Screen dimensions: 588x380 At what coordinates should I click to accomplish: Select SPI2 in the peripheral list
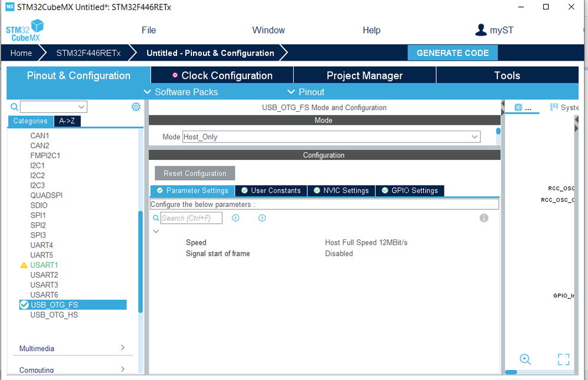click(x=38, y=225)
